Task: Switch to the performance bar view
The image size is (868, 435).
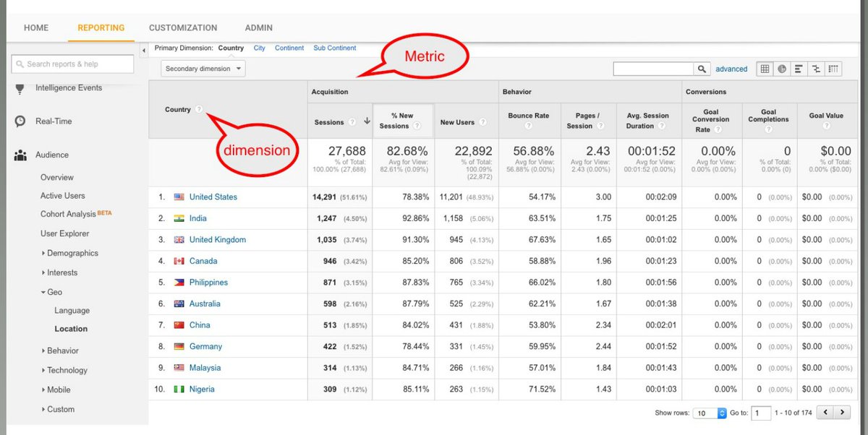Action: [x=799, y=69]
